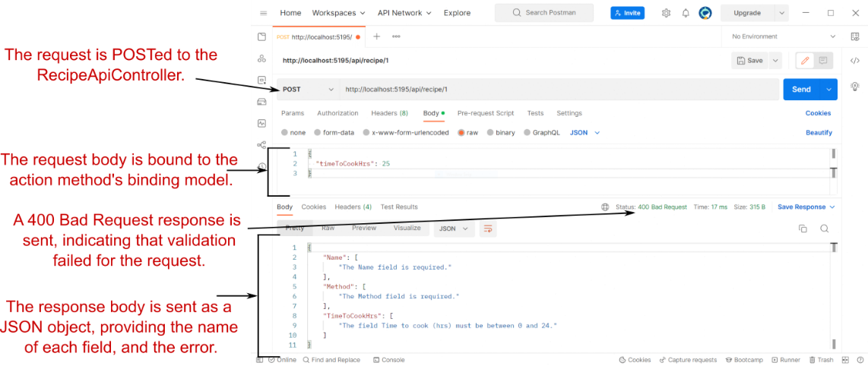Select the GraphQL body type
This screenshot has width=868, height=366.
click(x=542, y=133)
